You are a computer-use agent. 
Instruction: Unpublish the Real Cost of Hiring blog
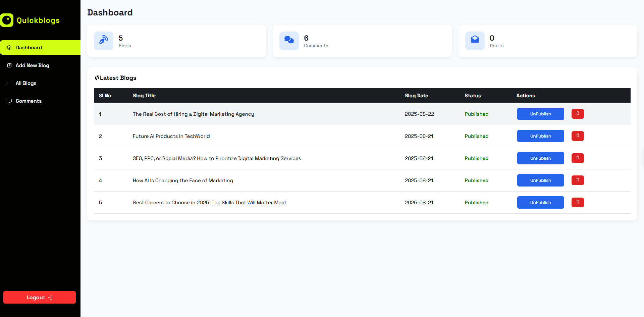540,114
